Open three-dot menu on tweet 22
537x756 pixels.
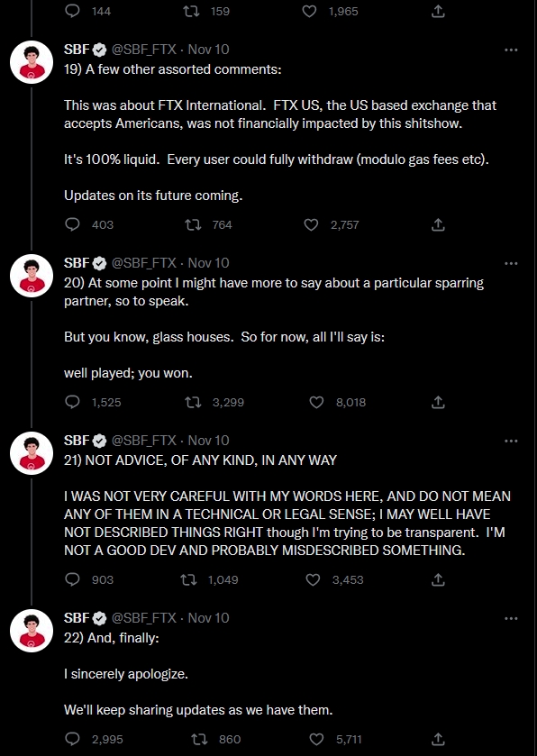click(x=511, y=618)
